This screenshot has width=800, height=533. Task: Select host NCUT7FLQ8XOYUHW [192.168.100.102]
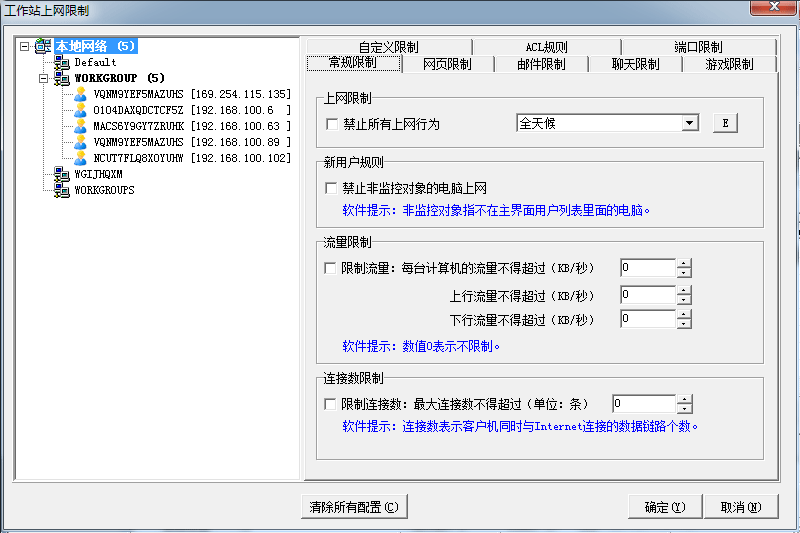tap(192, 158)
